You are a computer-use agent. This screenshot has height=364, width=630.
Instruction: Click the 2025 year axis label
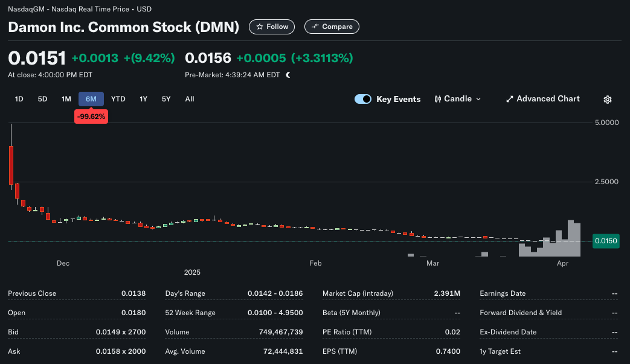(192, 272)
